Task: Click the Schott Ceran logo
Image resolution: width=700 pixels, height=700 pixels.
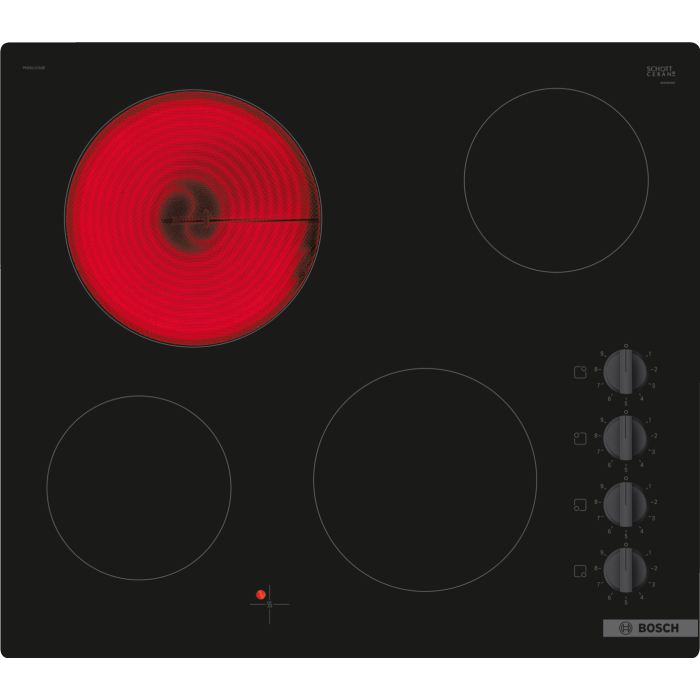Action: (661, 72)
